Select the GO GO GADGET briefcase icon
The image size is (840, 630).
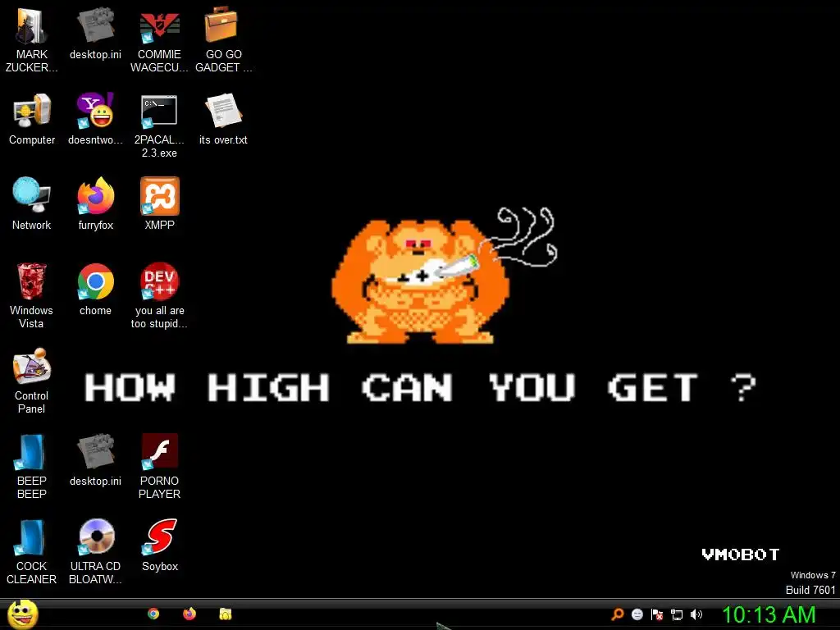223,40
